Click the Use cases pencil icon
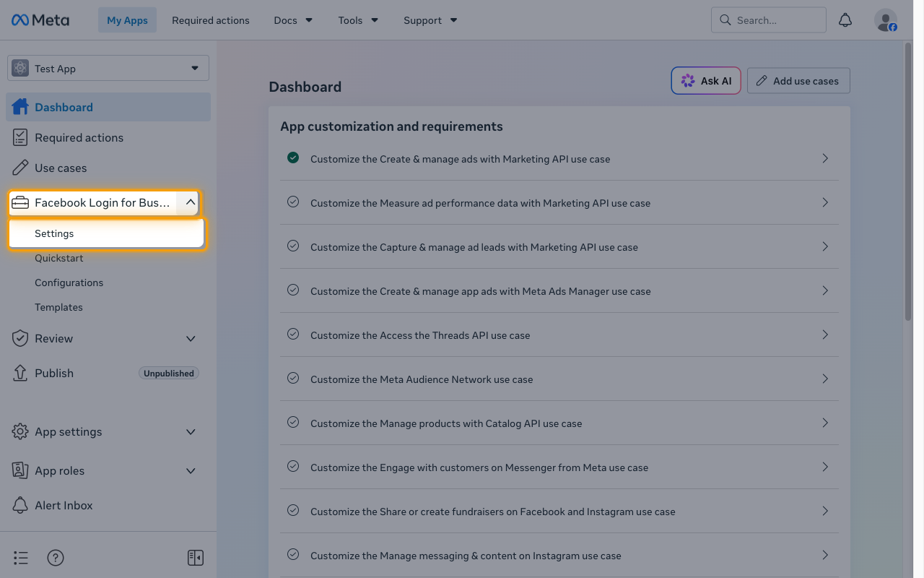This screenshot has height=578, width=924. point(20,168)
